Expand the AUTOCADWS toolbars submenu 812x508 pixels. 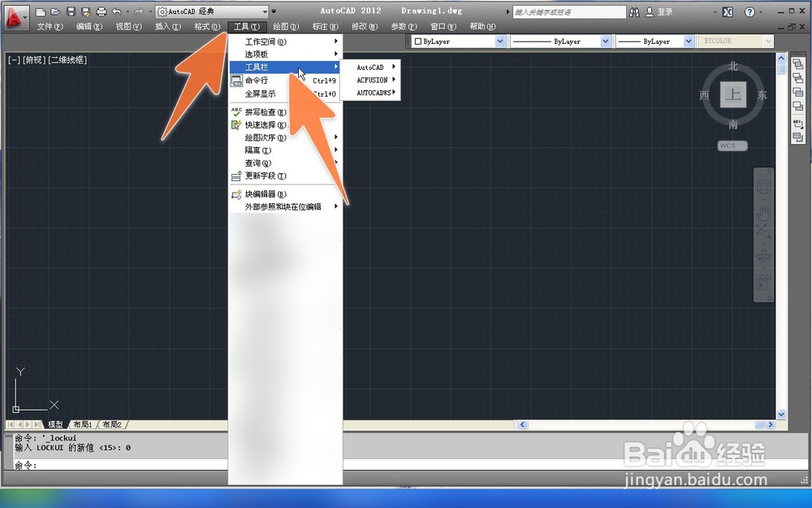[370, 93]
